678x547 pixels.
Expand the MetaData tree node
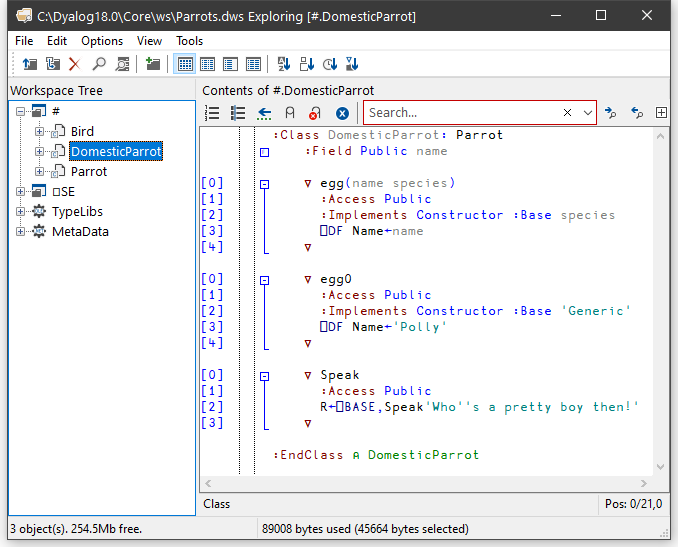21,232
